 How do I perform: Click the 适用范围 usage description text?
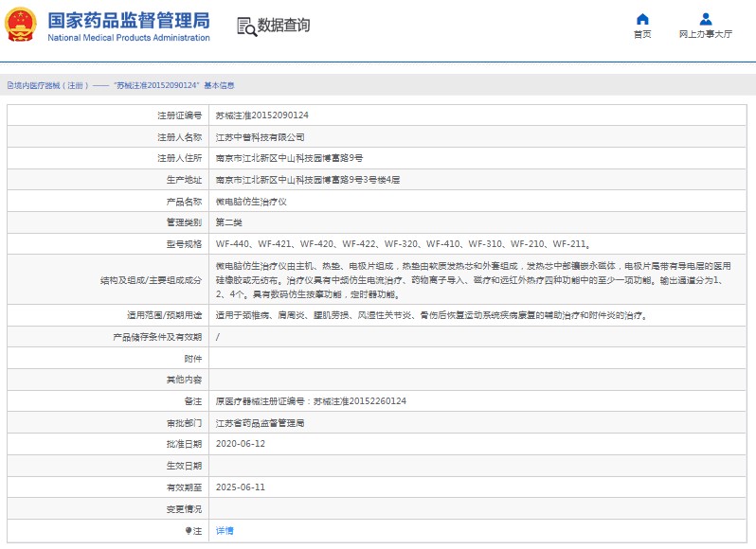(431, 315)
